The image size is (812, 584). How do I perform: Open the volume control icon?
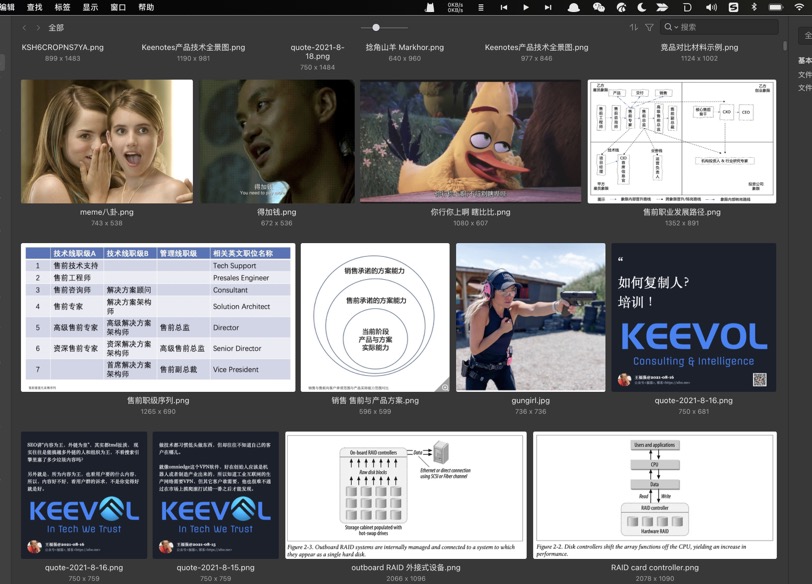712,7
